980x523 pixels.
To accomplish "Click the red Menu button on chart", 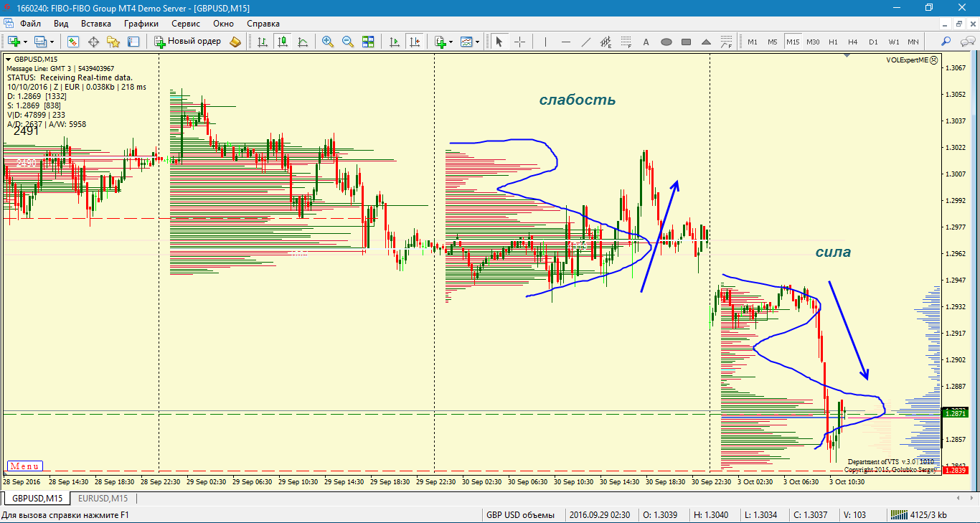I will (24, 466).
